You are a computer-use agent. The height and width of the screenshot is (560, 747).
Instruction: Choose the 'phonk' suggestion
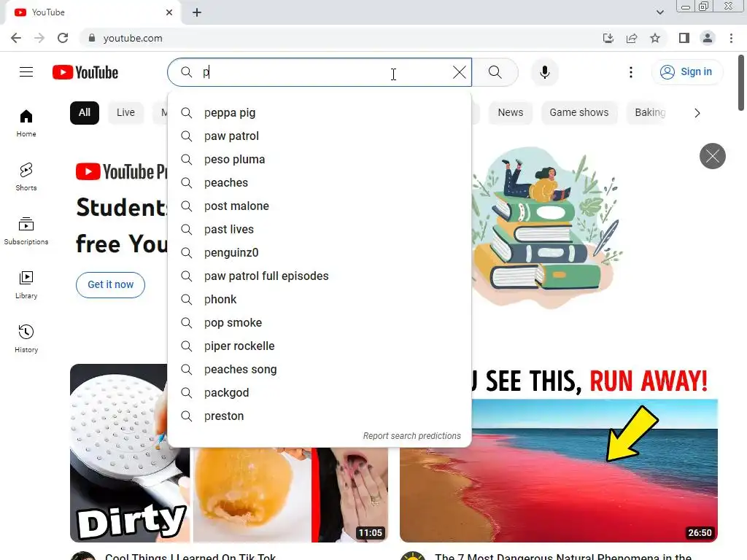coord(320,300)
